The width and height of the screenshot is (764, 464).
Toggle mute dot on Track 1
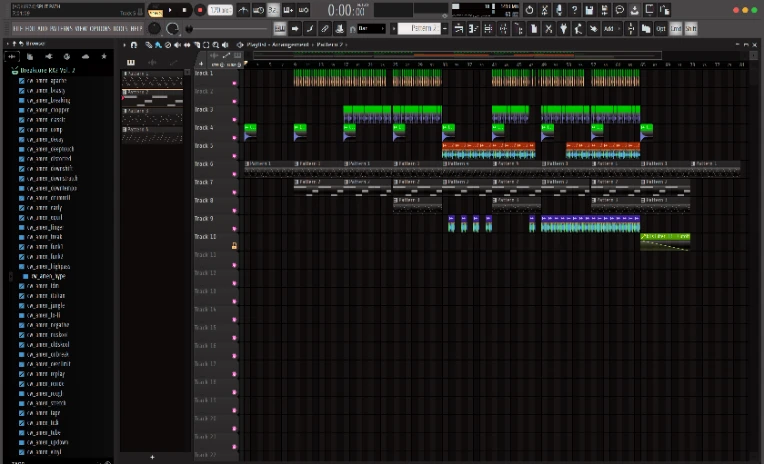tap(234, 83)
